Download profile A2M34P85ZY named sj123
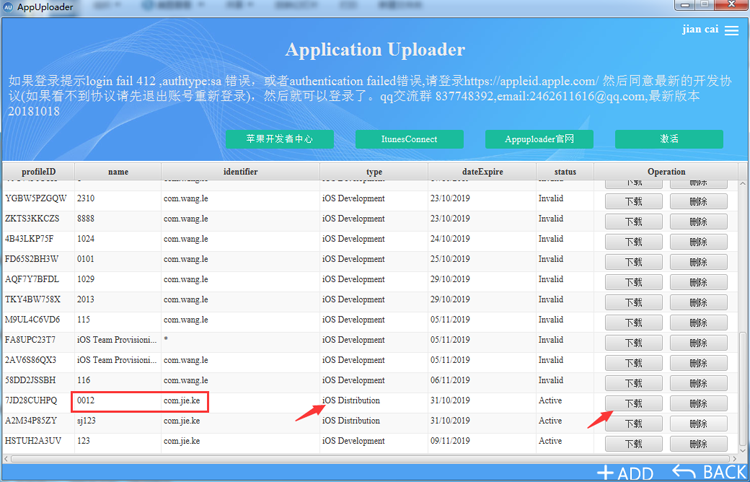The image size is (750, 482). point(633,424)
